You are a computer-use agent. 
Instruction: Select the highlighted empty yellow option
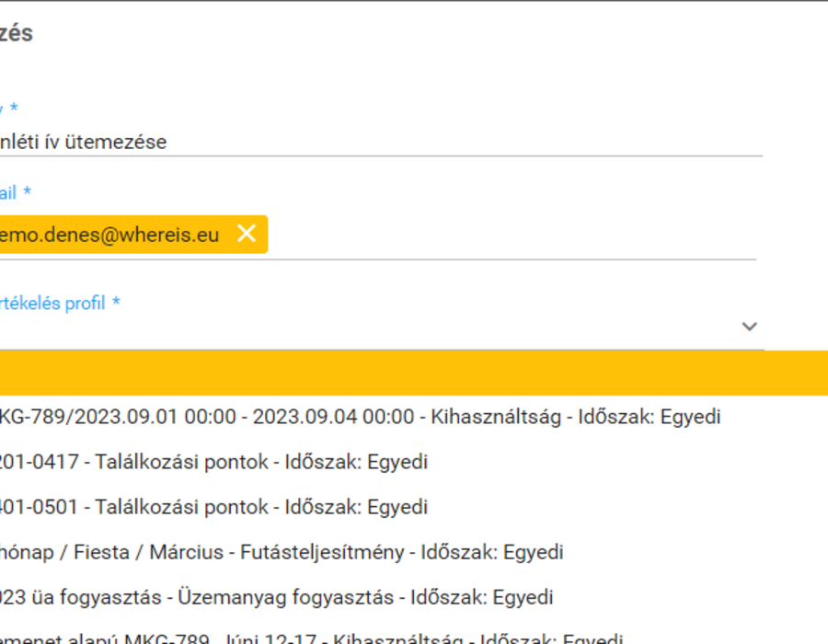[414, 373]
